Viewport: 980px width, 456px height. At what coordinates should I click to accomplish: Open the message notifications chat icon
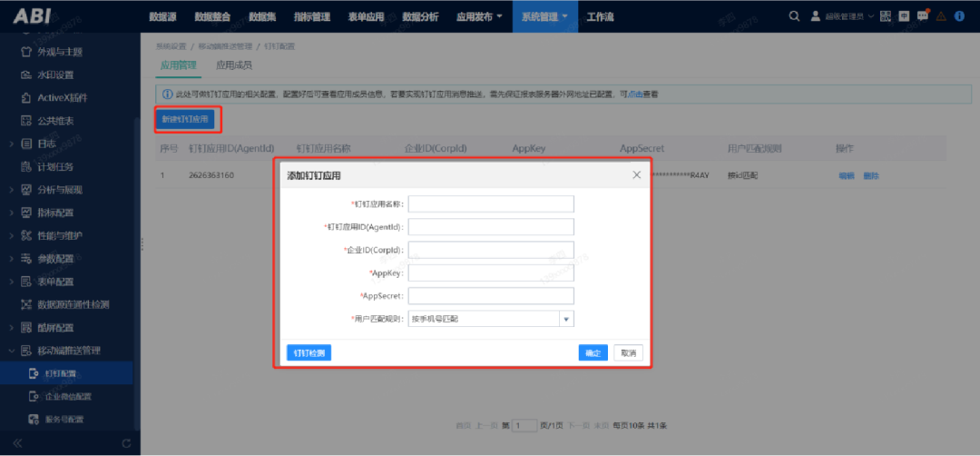pos(923,16)
